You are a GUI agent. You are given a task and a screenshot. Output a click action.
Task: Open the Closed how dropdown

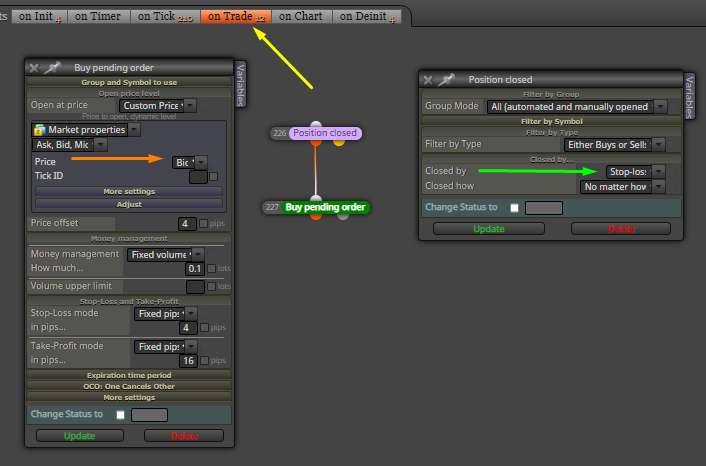coord(622,187)
